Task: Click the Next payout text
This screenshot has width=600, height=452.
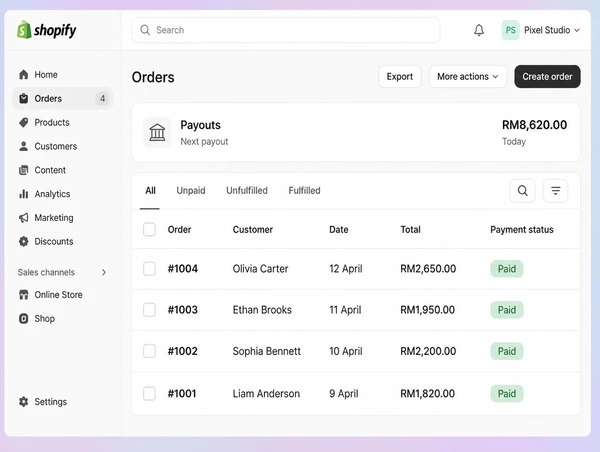Action: 204,142
